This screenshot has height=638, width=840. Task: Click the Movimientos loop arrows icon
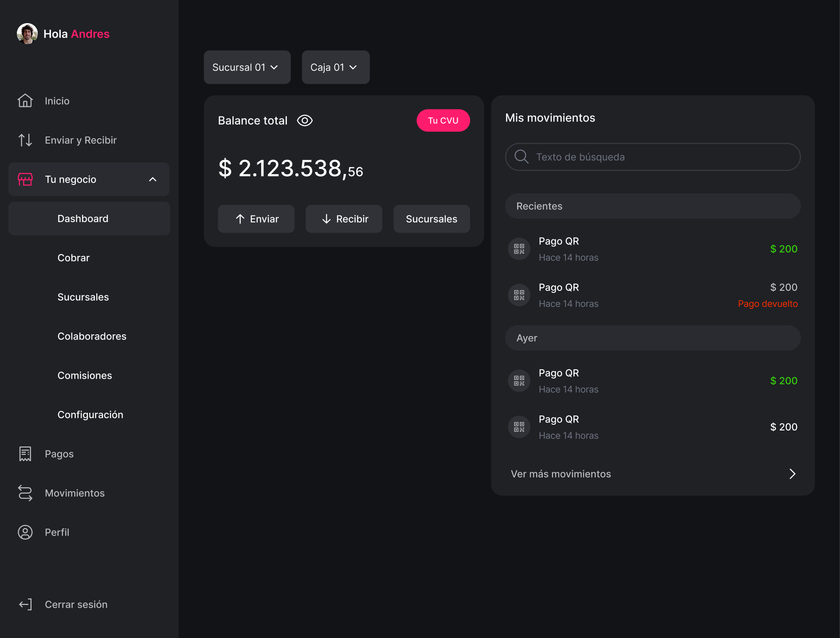tap(25, 493)
